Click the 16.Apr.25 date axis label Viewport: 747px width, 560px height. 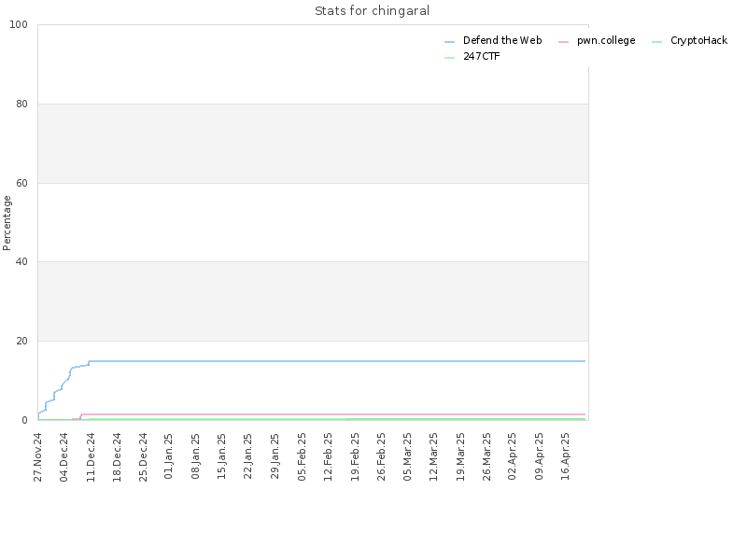(x=565, y=456)
